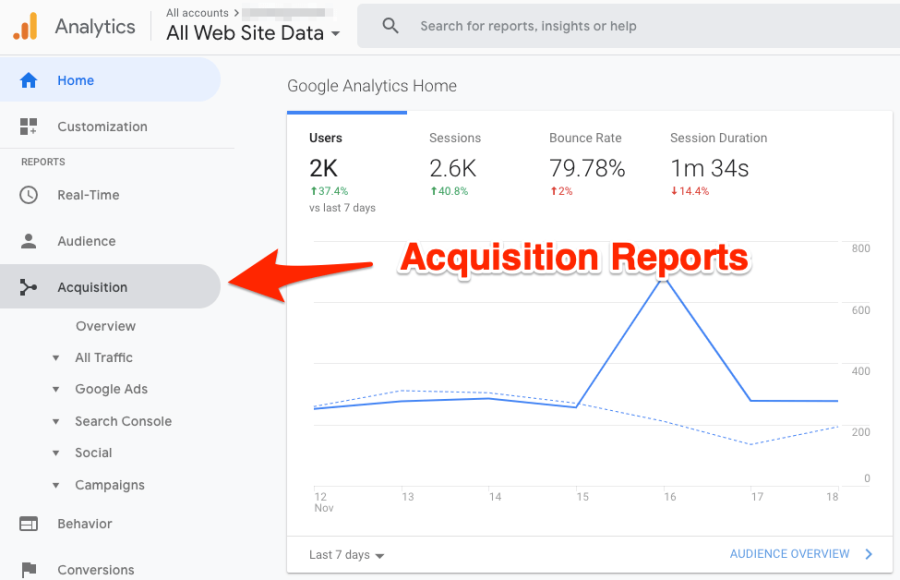Click the REPORTS section label
This screenshot has width=900, height=580.
click(43, 162)
